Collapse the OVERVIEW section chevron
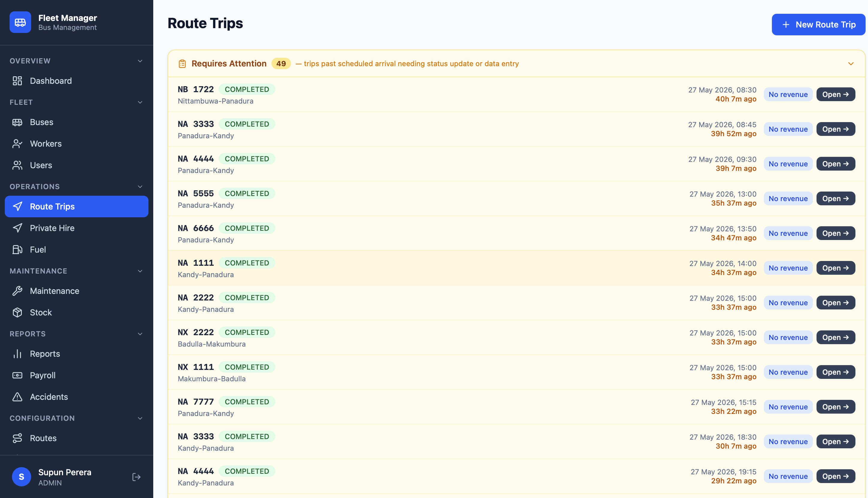The height and width of the screenshot is (498, 868). coord(140,61)
